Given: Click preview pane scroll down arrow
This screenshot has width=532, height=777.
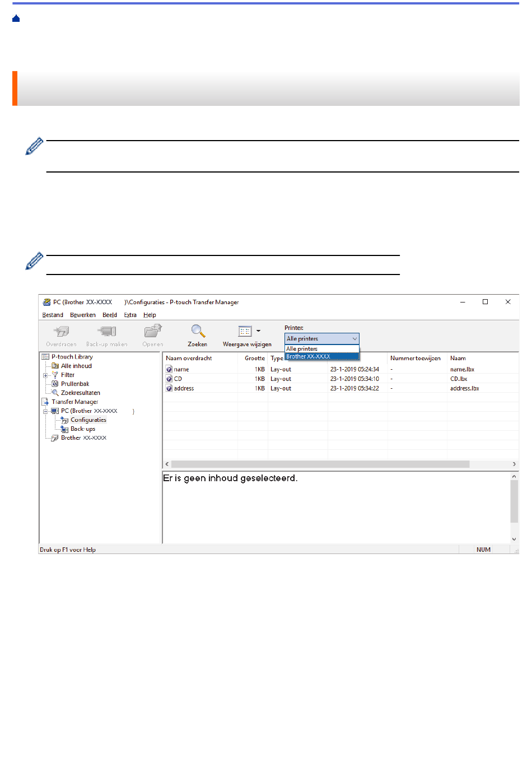Looking at the screenshot, I should [x=514, y=539].
